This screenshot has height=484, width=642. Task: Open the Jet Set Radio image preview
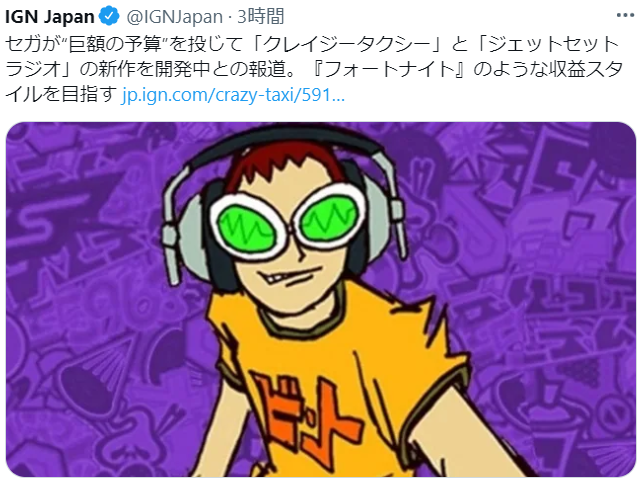click(321, 299)
